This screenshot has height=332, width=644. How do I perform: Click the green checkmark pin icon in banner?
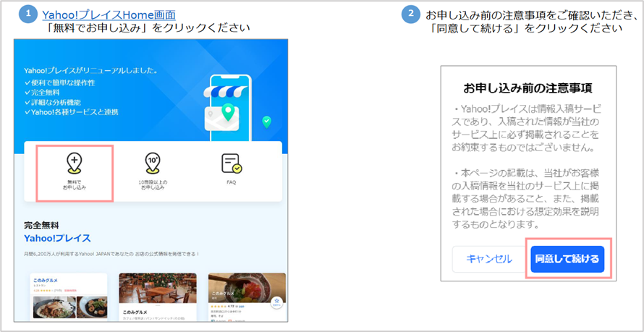[x=267, y=122]
